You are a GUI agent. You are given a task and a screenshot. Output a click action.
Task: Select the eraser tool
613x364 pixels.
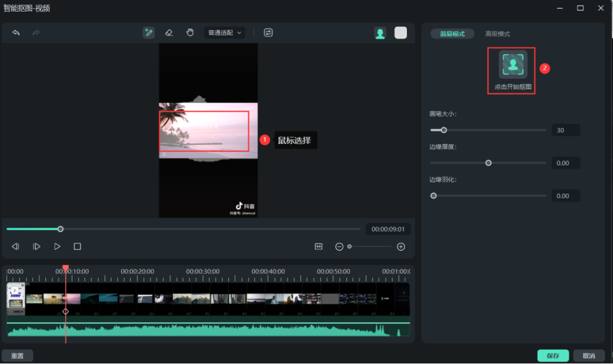tap(169, 33)
